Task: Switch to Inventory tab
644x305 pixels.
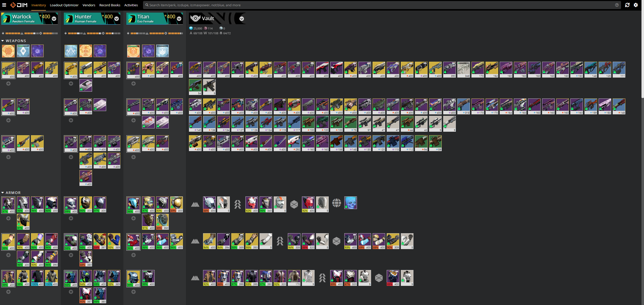Action: coord(39,5)
